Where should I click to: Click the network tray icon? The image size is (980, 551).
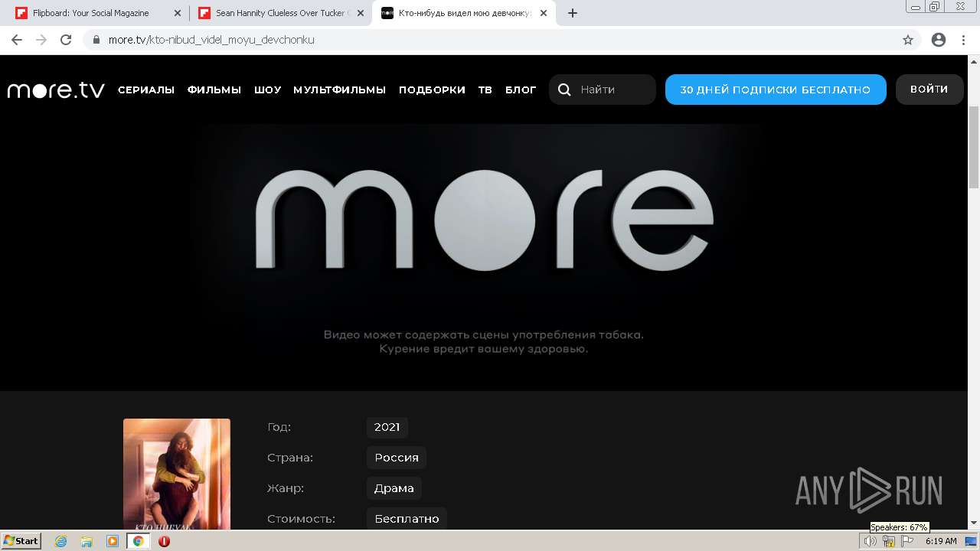tap(889, 541)
